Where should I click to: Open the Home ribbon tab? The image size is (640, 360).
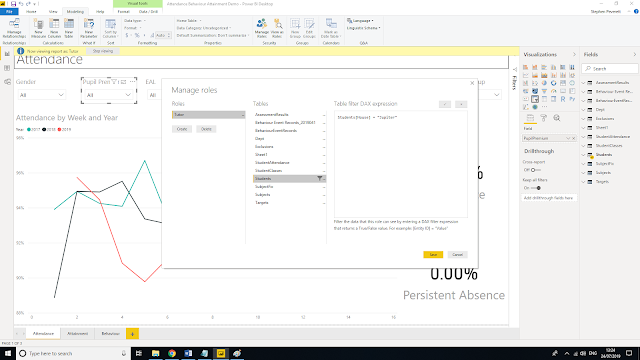coord(31,11)
